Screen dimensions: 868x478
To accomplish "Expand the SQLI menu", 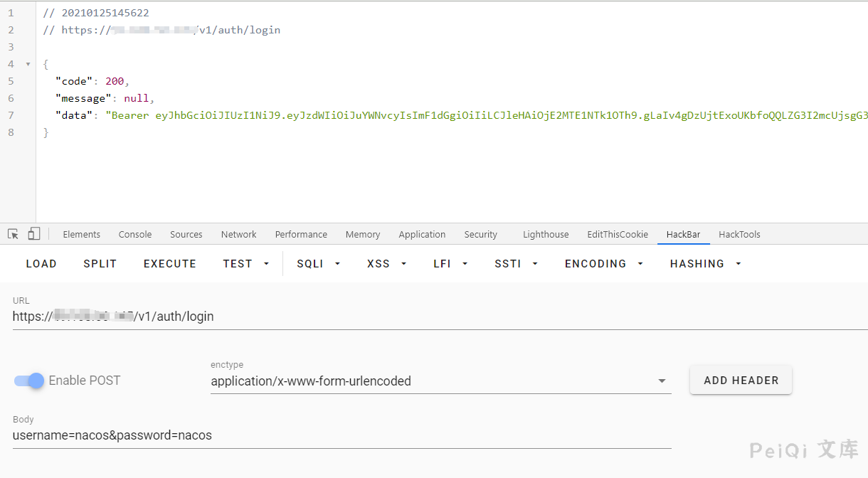I will point(318,264).
